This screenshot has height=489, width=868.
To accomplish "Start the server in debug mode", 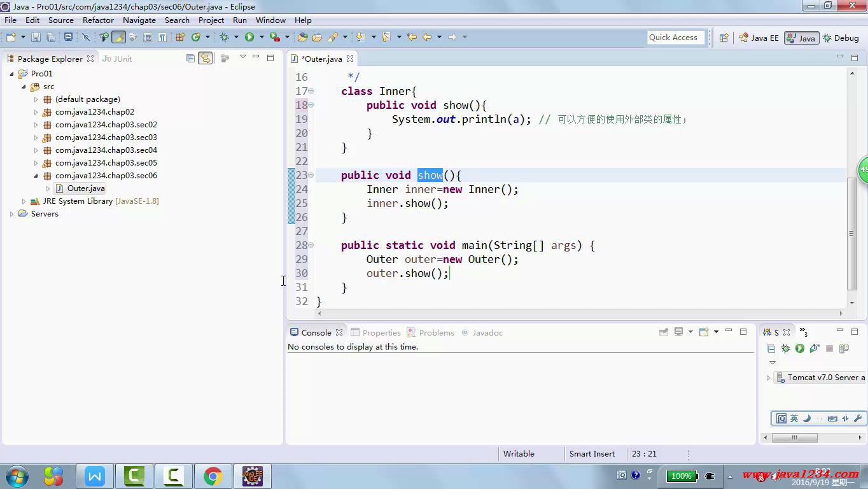I will coord(785,348).
